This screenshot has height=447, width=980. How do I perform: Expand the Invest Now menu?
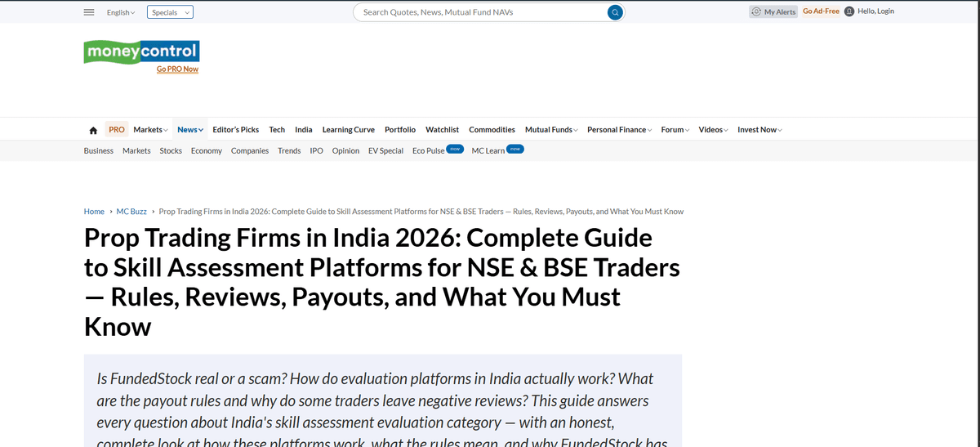click(x=759, y=130)
